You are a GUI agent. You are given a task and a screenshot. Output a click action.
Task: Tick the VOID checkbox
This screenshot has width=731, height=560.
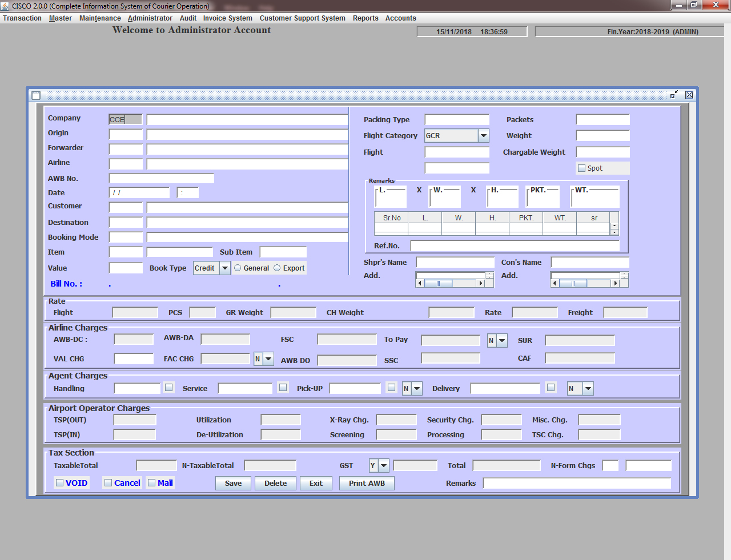tap(59, 482)
